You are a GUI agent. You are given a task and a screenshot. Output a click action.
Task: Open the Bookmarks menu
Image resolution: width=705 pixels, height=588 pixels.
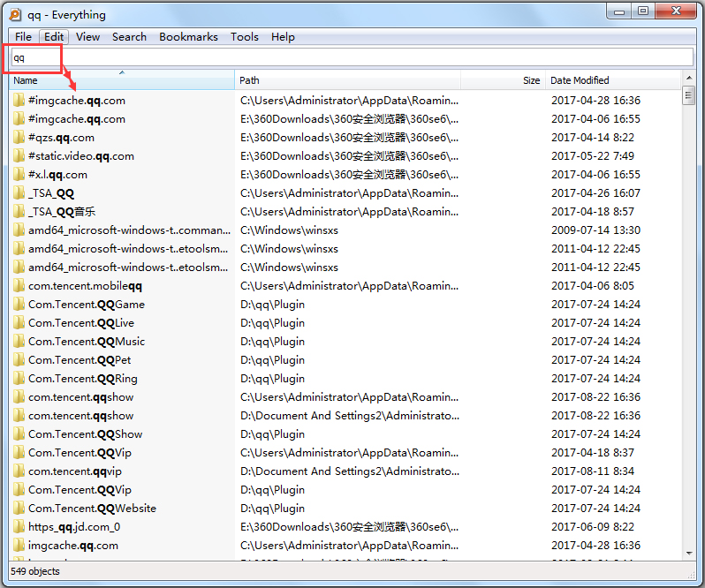[x=188, y=37]
